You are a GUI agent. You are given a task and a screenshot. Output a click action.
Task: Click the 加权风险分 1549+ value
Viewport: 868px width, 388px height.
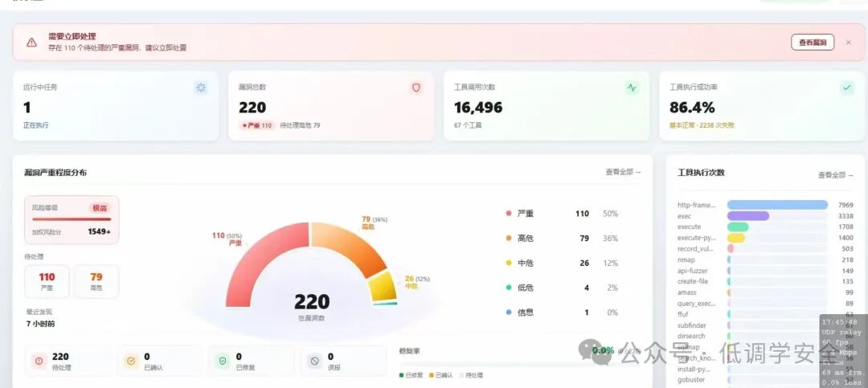pos(99,232)
